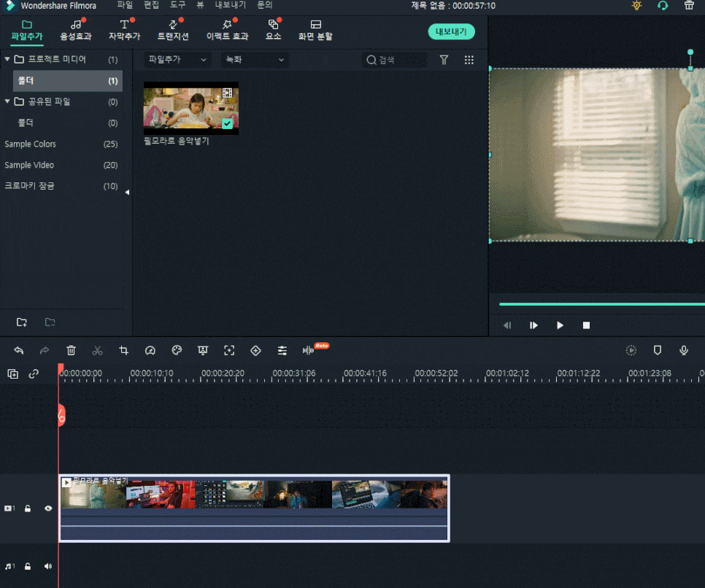Screen dimensions: 705x588
Task: Click the delete folder icon
Action: coord(50,322)
